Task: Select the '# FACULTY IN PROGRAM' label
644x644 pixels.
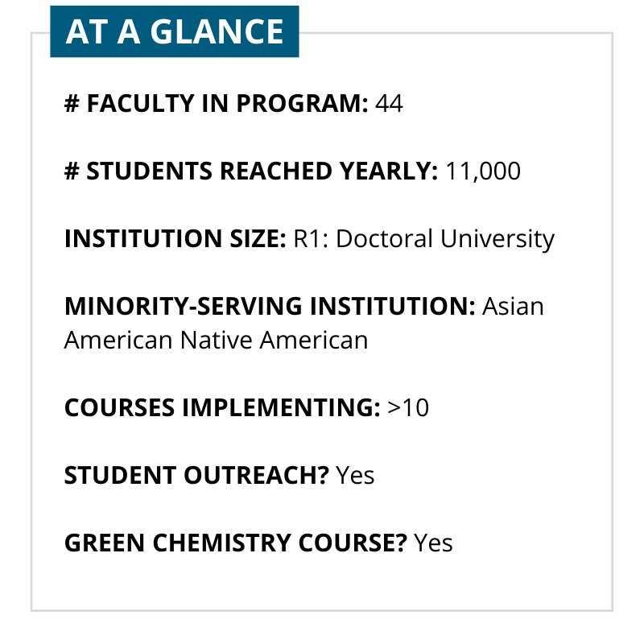Action: click(x=216, y=104)
